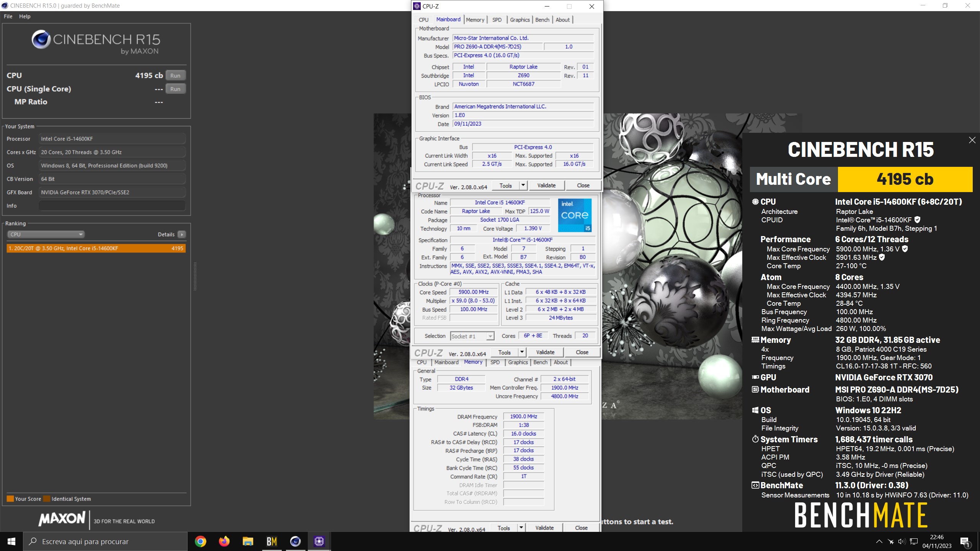This screenshot has width=980, height=551.
Task: Open the Windows Start menu
Action: pyautogui.click(x=11, y=541)
